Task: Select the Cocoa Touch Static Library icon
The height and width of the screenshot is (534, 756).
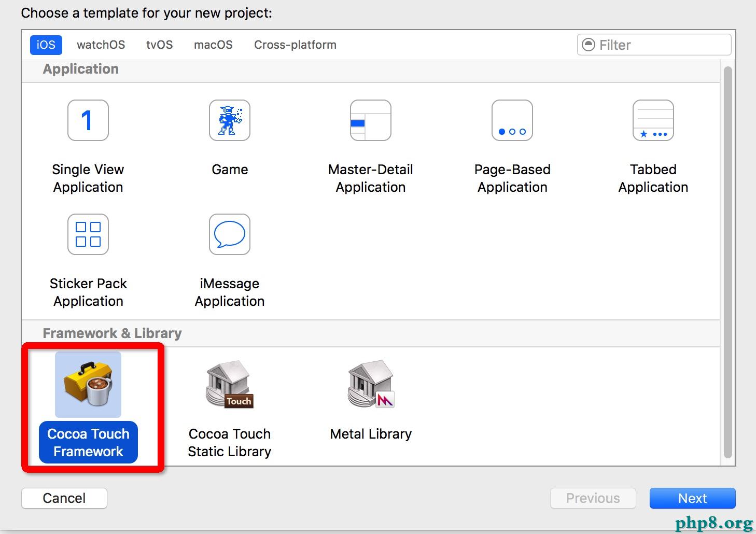Action: [230, 385]
